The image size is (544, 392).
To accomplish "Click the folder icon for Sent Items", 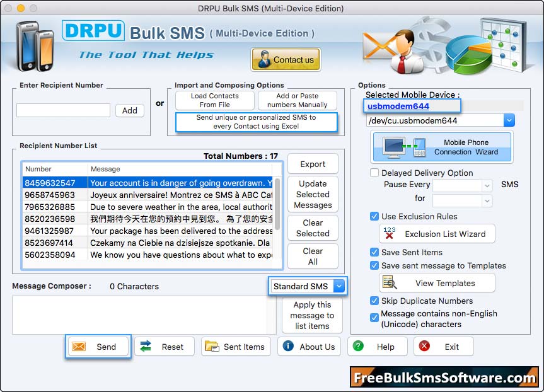I will 212,346.
